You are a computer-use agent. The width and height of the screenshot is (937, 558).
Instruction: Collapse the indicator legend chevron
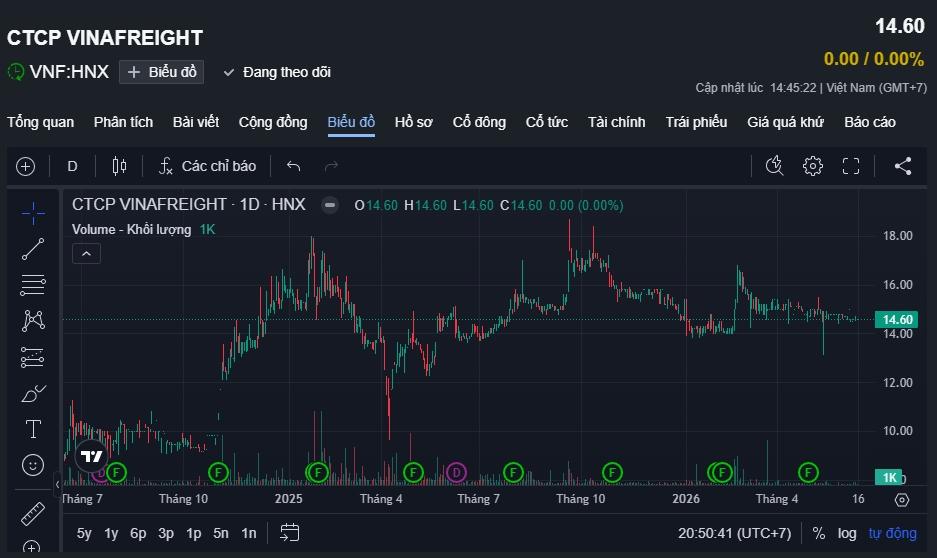(86, 254)
